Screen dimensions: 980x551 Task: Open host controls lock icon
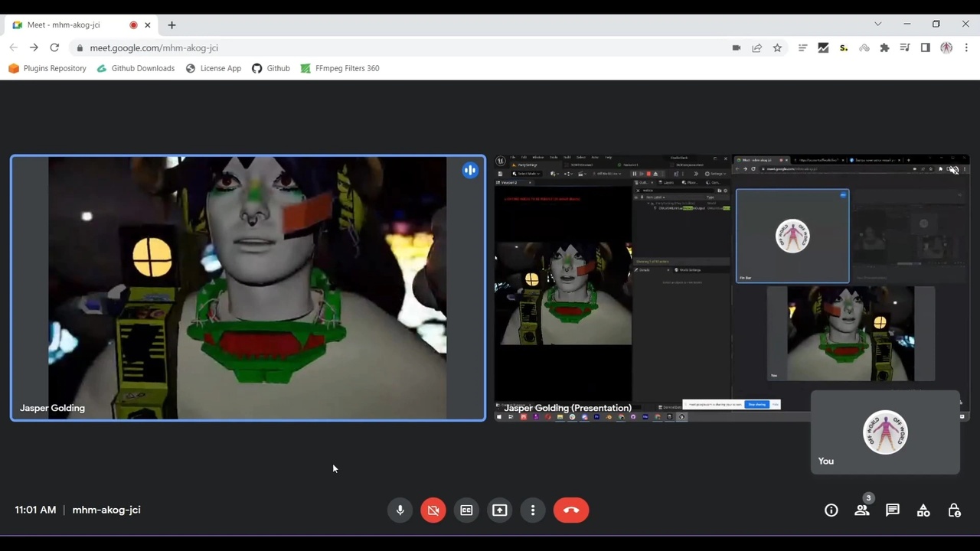pyautogui.click(x=954, y=510)
